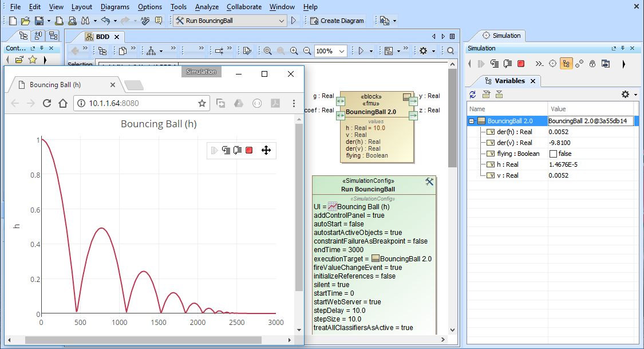Bookmark the page with the star icon
This screenshot has height=349, width=644.
pyautogui.click(x=202, y=103)
